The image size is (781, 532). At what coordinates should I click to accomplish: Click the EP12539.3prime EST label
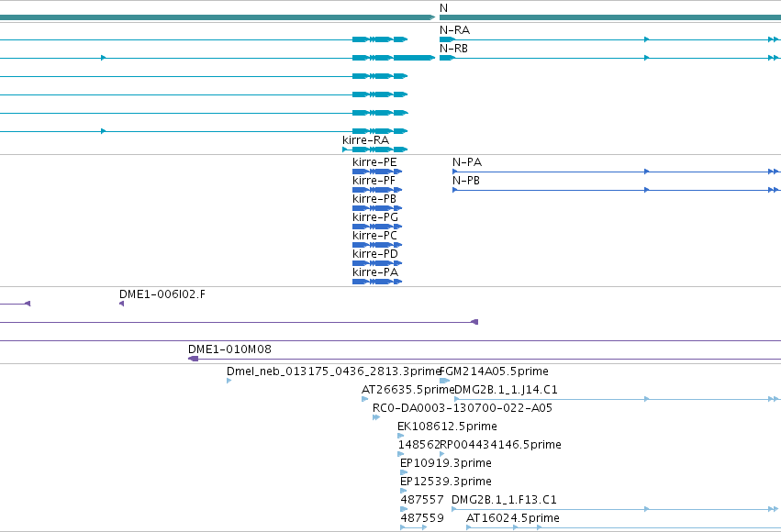pos(446,482)
